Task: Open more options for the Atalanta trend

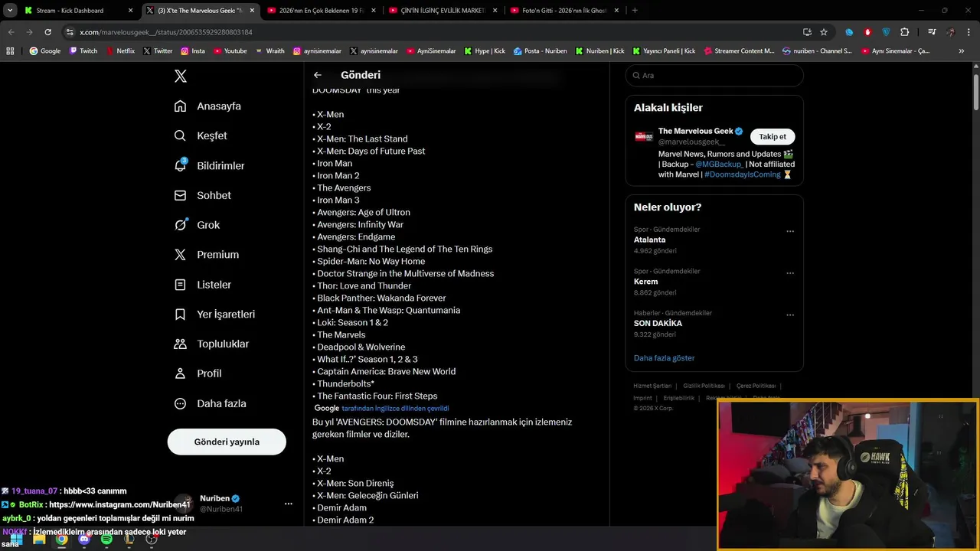Action: coord(790,231)
